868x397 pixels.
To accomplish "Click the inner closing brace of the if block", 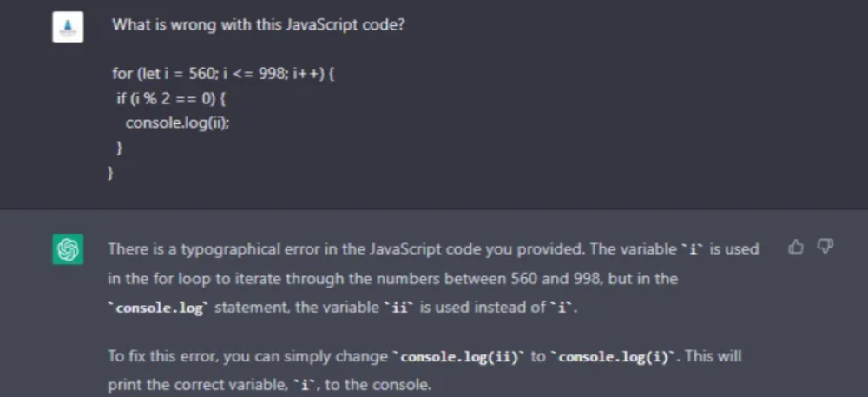I will pyautogui.click(x=119, y=148).
